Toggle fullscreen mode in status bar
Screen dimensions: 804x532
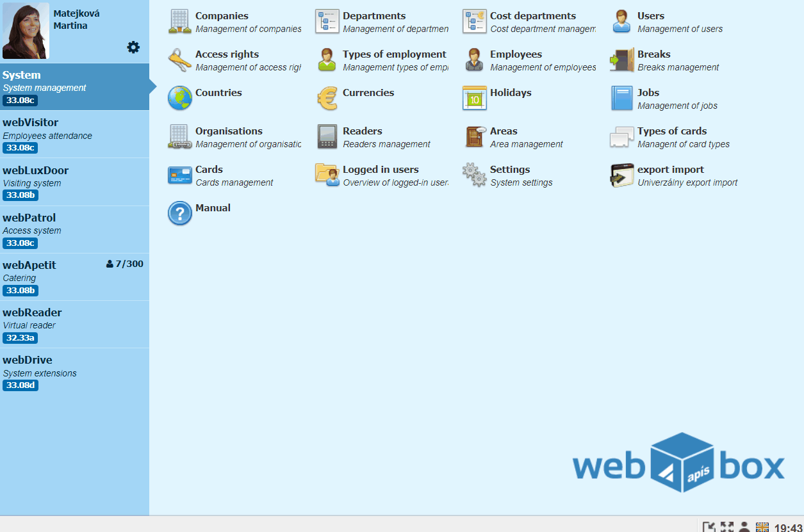click(726, 527)
